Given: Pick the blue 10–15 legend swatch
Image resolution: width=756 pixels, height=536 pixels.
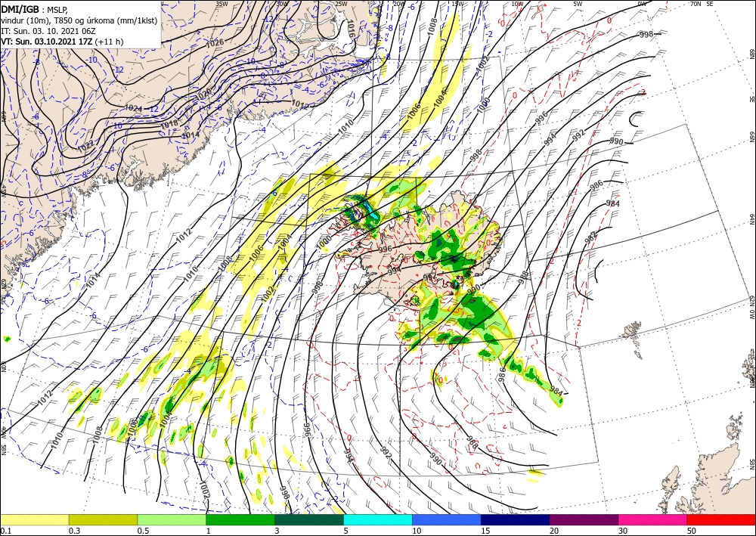Looking at the screenshot, I should point(447,519).
